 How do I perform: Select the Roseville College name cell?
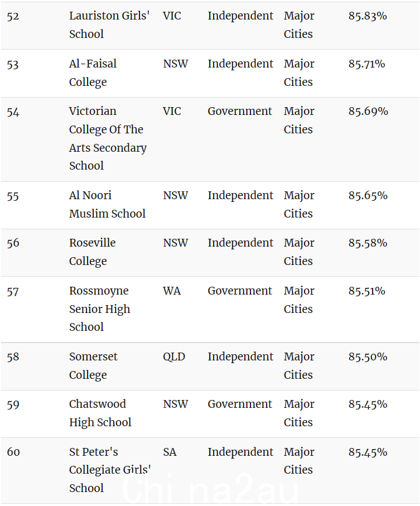[x=92, y=252]
